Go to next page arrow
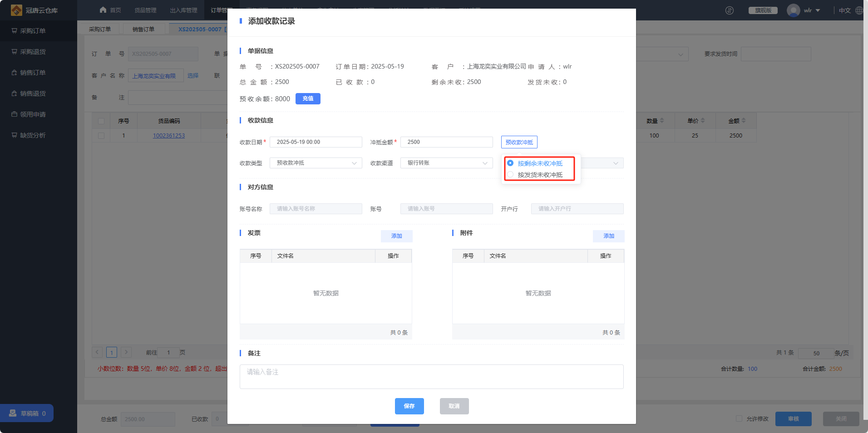Image resolution: width=868 pixels, height=433 pixels. (126, 352)
